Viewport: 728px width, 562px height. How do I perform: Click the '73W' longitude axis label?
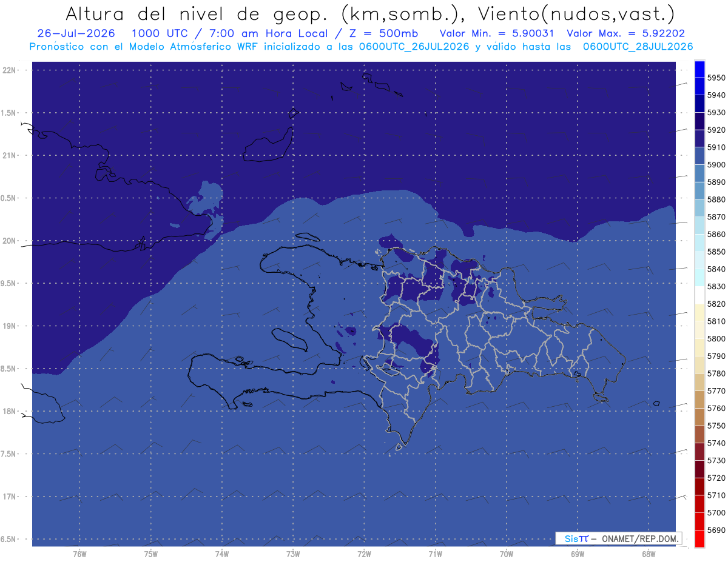point(293,554)
